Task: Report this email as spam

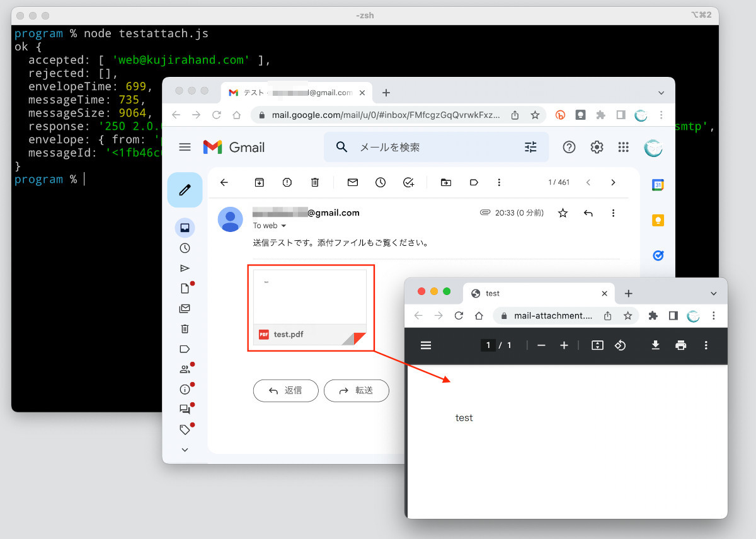Action: 287,182
